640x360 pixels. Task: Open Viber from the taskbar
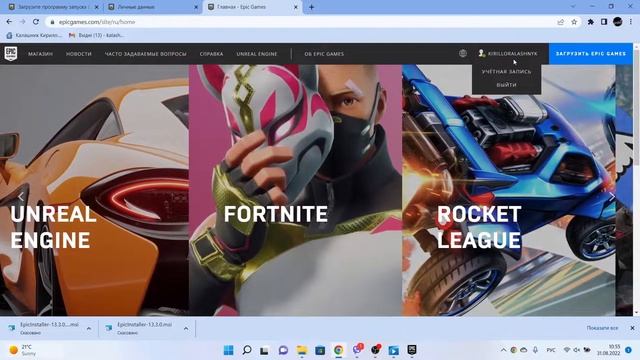click(x=357, y=350)
